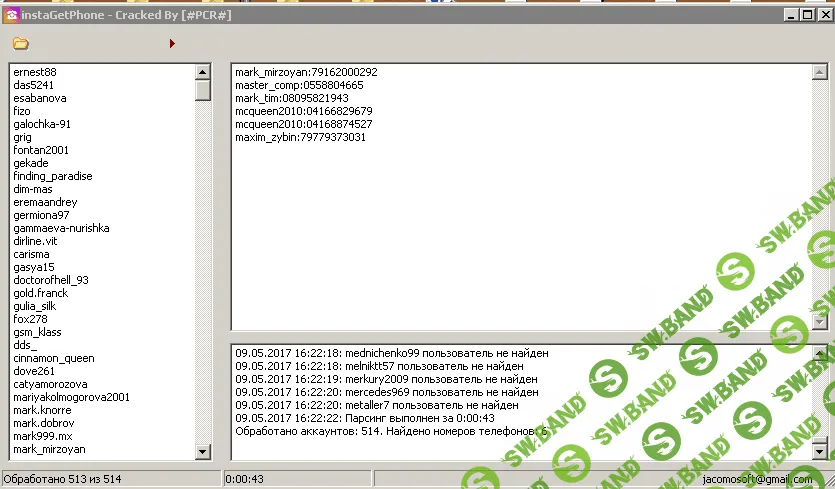Viewport: 835px width, 489px height.
Task: Select account eremaandrey in the list
Action: [x=45, y=202]
